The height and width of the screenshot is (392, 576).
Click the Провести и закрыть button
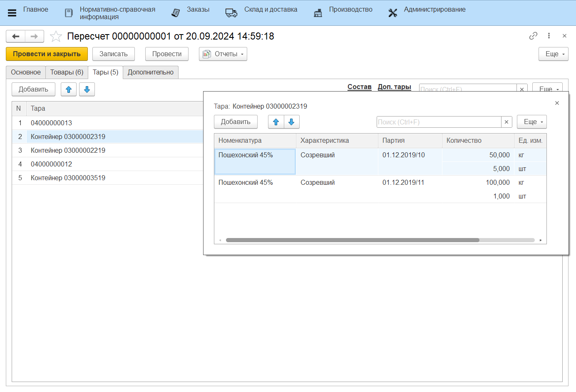pos(47,54)
